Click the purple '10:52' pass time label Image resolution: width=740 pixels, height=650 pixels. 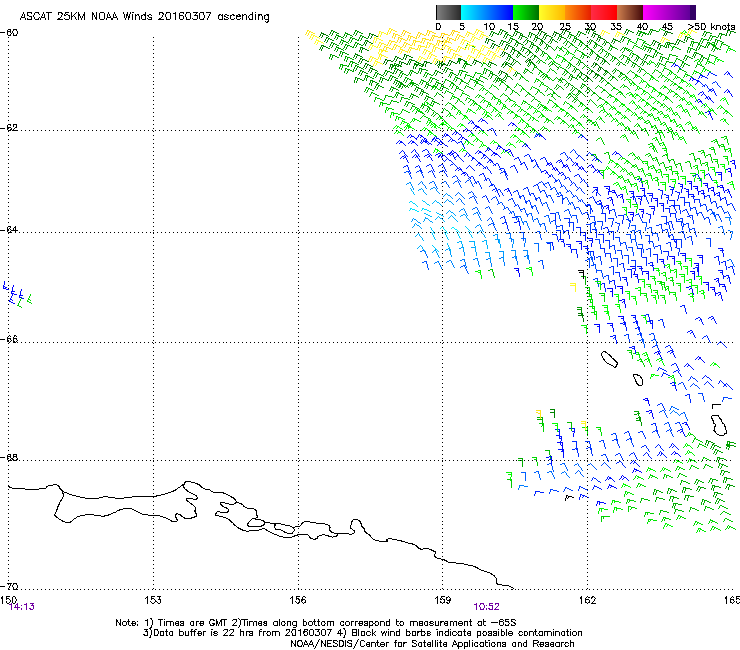coord(487,607)
